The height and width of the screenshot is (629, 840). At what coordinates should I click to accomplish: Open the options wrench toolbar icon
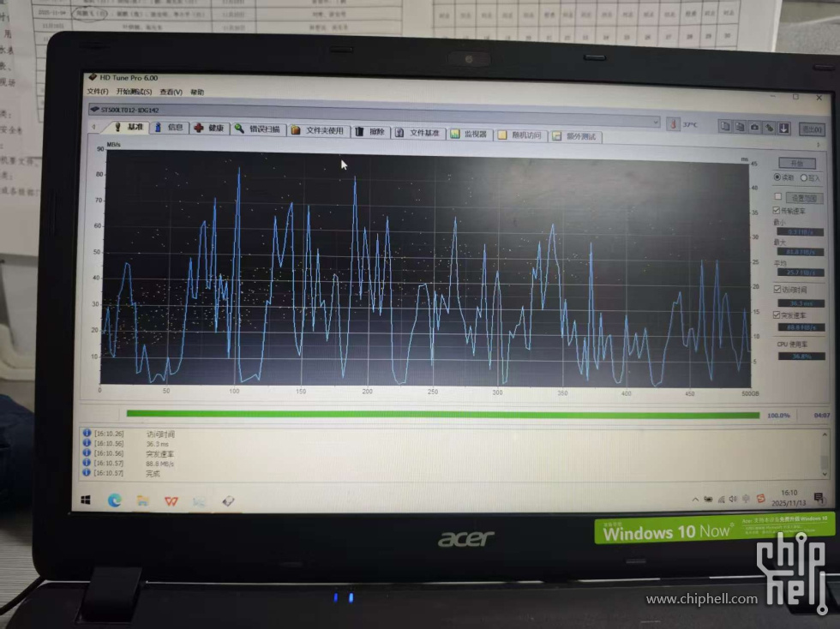769,128
